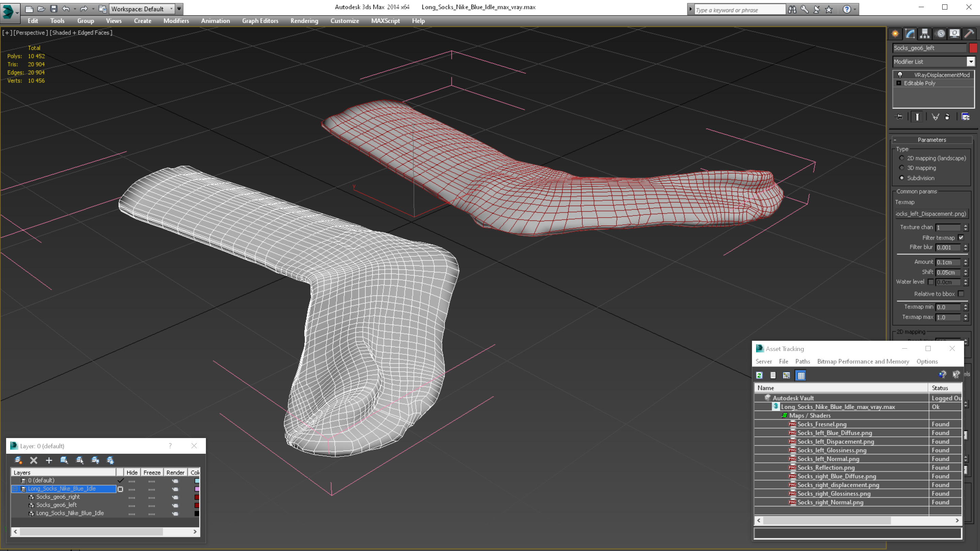The width and height of the screenshot is (980, 551).
Task: Select highlighted objects and layers icon
Action: (64, 460)
